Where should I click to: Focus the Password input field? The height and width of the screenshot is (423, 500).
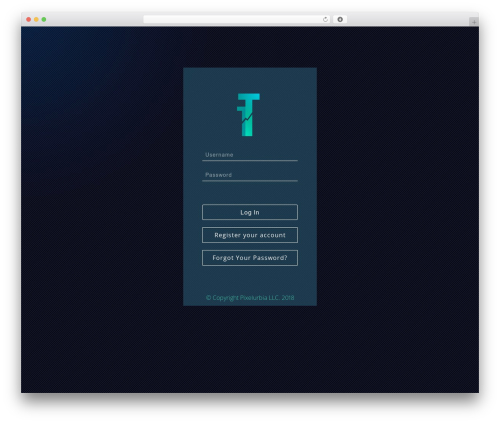pyautogui.click(x=250, y=175)
